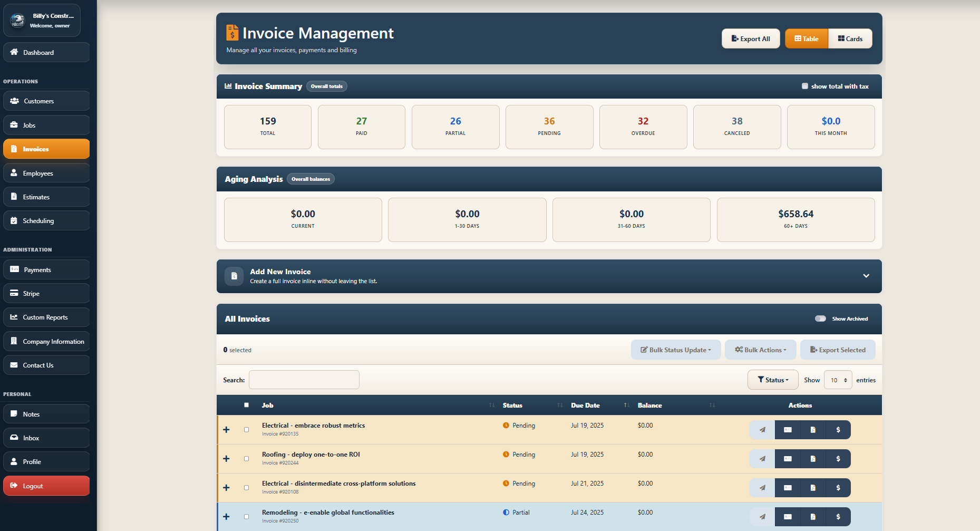Enable show total with tax
The width and height of the screenshot is (980, 531).
pyautogui.click(x=805, y=85)
